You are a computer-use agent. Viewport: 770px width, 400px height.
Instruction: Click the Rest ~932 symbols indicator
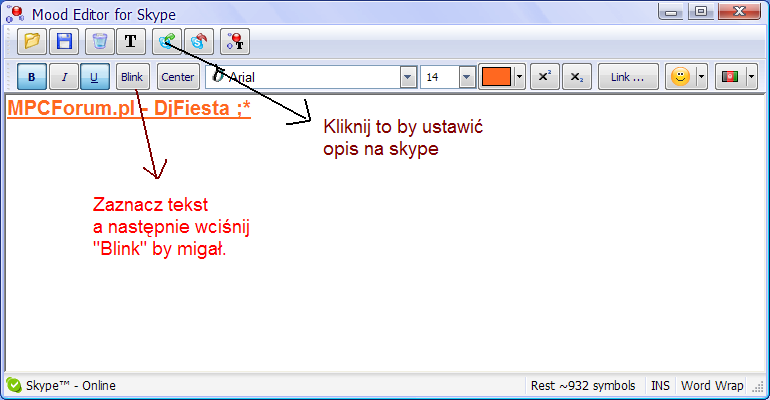click(583, 386)
